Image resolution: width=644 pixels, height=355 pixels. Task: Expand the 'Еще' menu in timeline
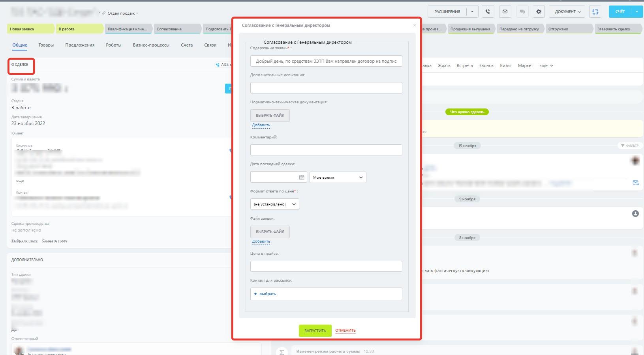(x=546, y=65)
